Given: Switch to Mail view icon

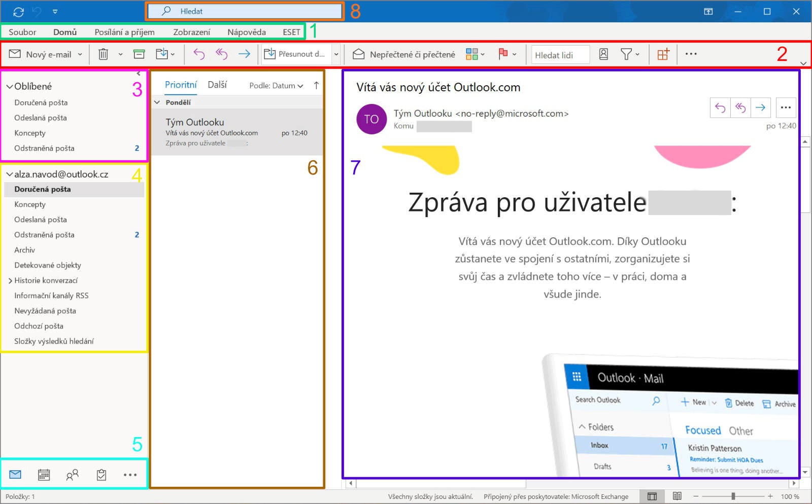Looking at the screenshot, I should tap(15, 475).
